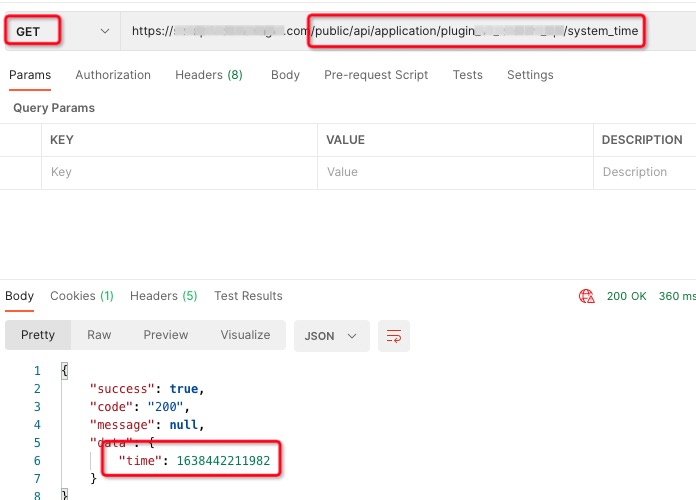Show the response Headers (5) tab
The image size is (696, 500).
[163, 296]
